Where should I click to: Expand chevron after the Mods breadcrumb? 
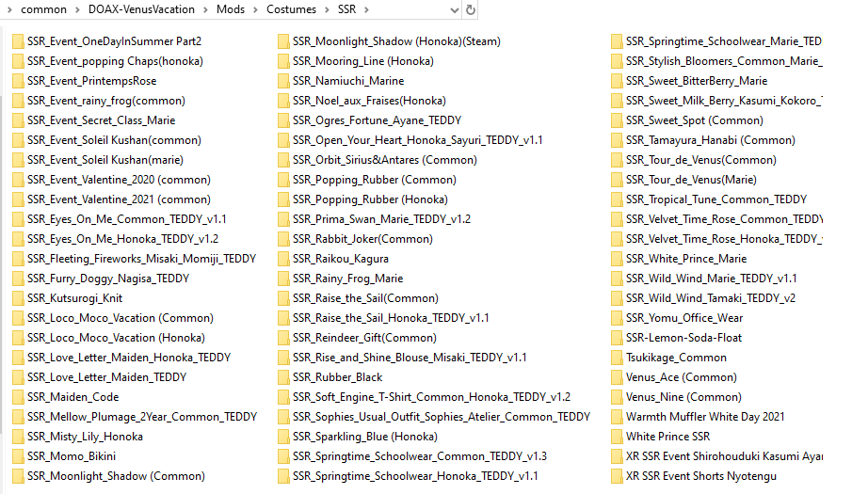(255, 9)
